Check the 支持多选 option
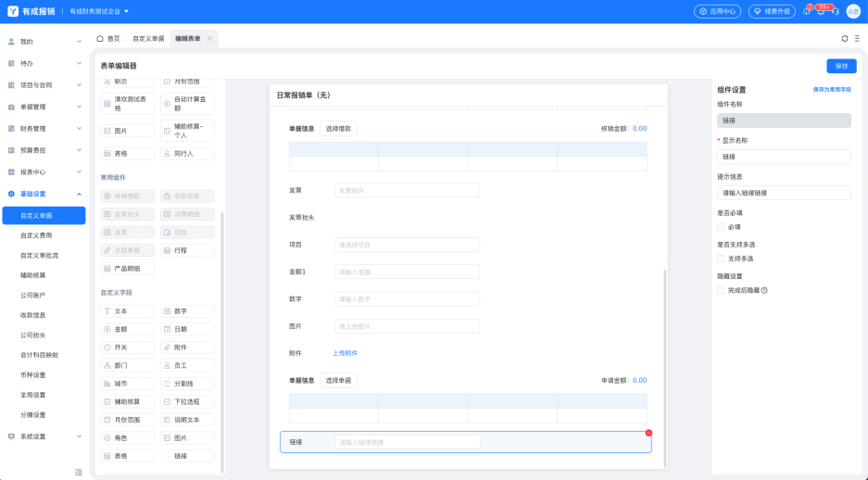Viewport: 868px width, 480px height. pos(721,259)
